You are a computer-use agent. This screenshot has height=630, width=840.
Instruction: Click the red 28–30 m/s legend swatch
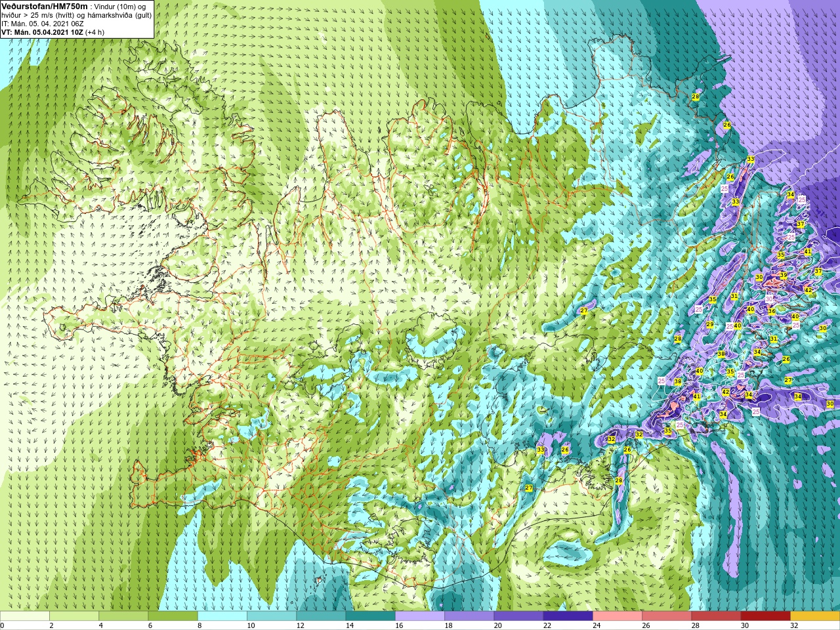(x=716, y=616)
